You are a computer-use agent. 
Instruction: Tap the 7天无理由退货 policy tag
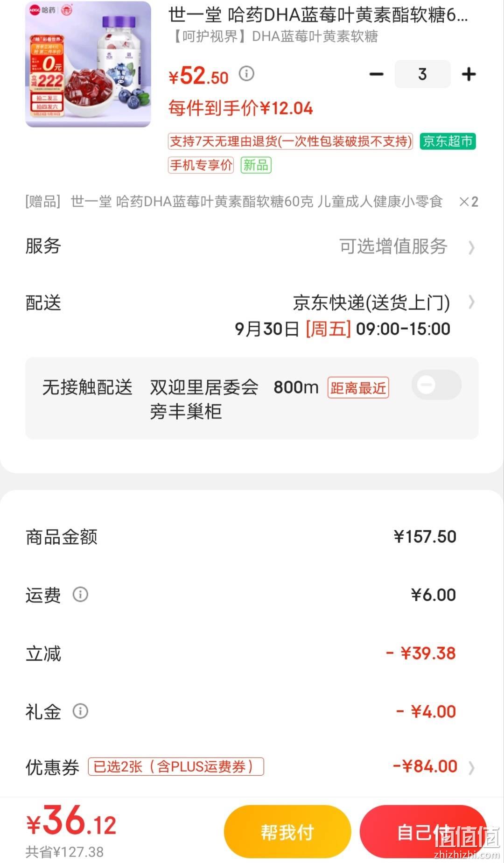(x=290, y=141)
